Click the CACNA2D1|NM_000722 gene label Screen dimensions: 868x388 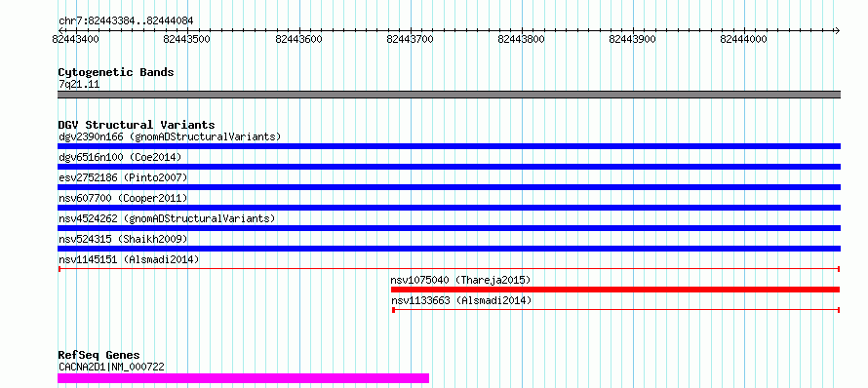tap(111, 367)
